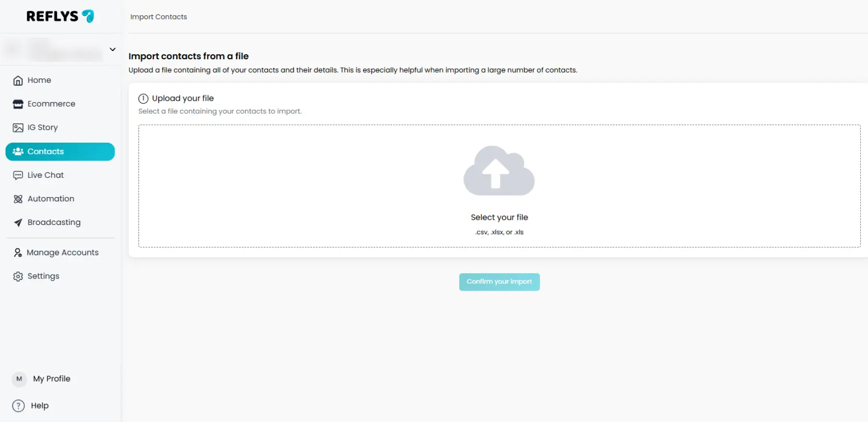
Task: Open My Profile avatar
Action: click(x=19, y=379)
